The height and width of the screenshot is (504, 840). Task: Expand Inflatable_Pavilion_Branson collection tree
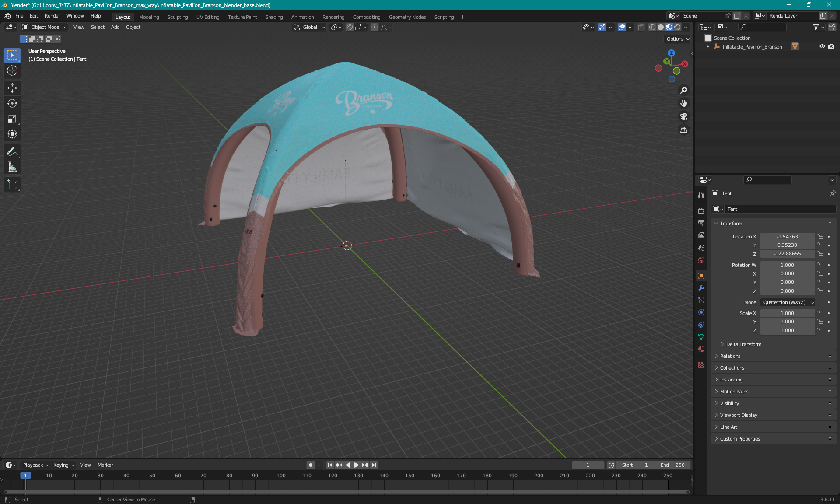(708, 46)
